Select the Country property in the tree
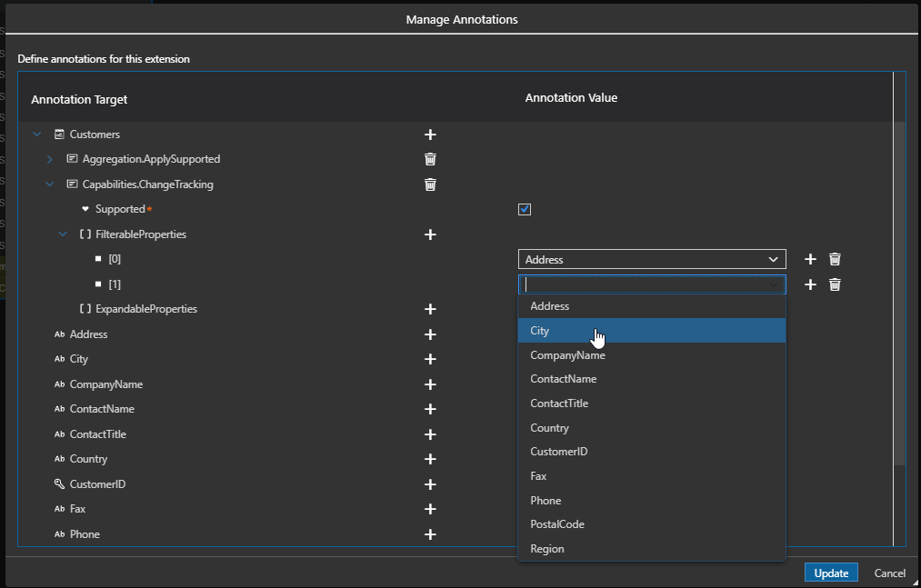Viewport: 921px width, 588px height. tap(88, 459)
